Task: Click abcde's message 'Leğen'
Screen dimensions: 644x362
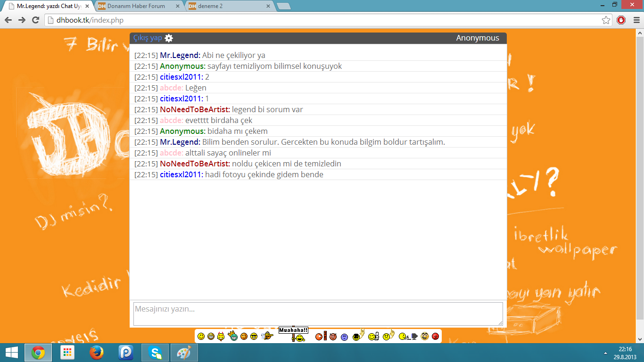Action: pos(196,88)
